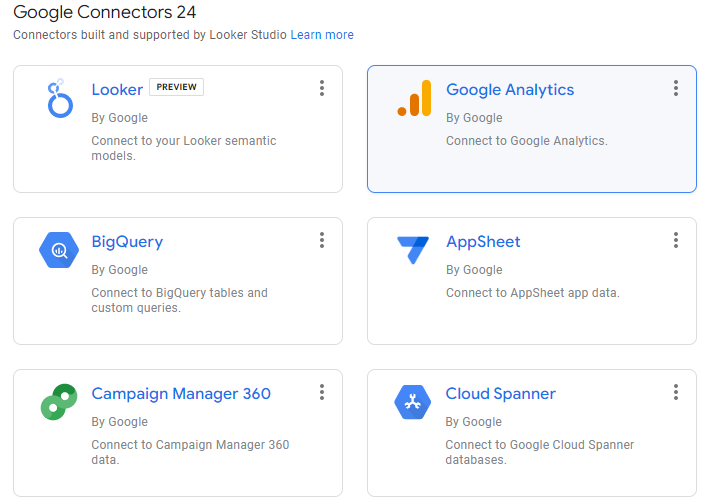712x500 pixels.
Task: Pick the Cloud Spanner connector title
Action: coord(500,394)
